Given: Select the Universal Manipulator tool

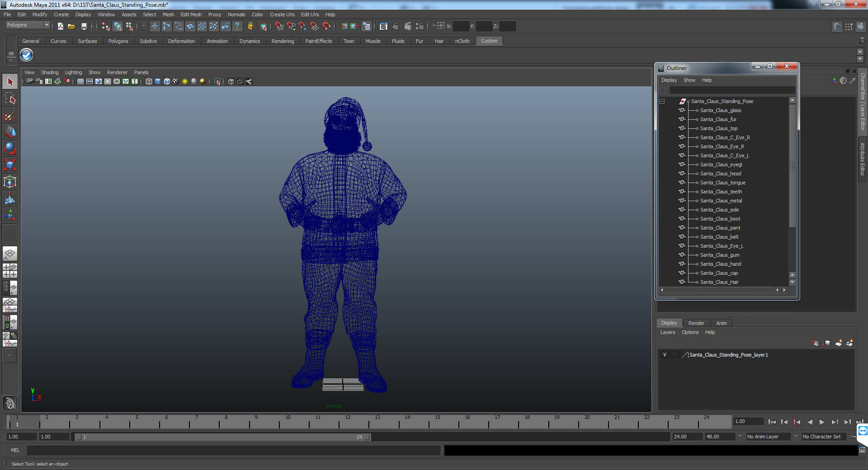Looking at the screenshot, I should point(10,182).
